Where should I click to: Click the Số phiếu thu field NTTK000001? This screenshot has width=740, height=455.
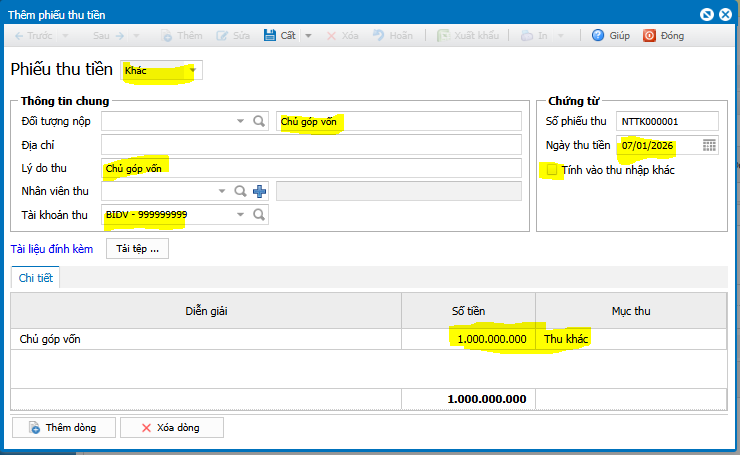pyautogui.click(x=667, y=121)
